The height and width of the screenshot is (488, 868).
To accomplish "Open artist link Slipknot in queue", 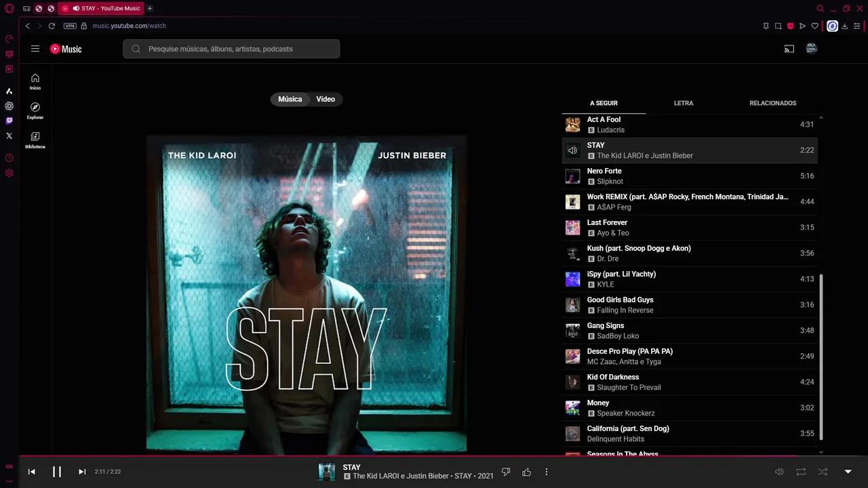I will 610,182.
